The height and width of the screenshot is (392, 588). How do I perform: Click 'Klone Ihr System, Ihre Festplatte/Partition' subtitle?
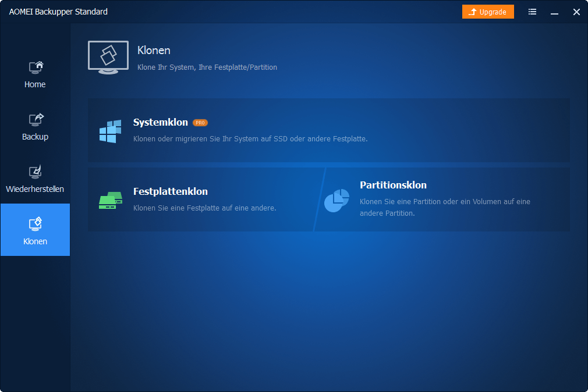[207, 67]
